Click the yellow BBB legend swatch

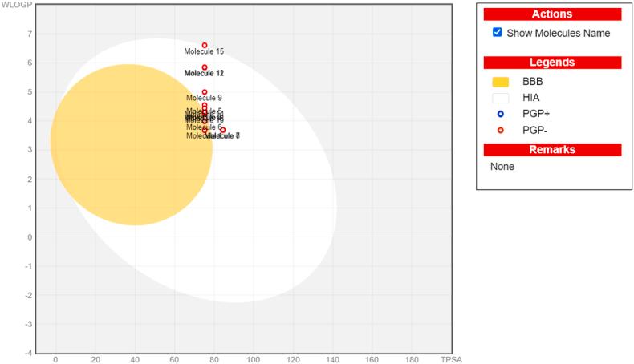point(500,82)
